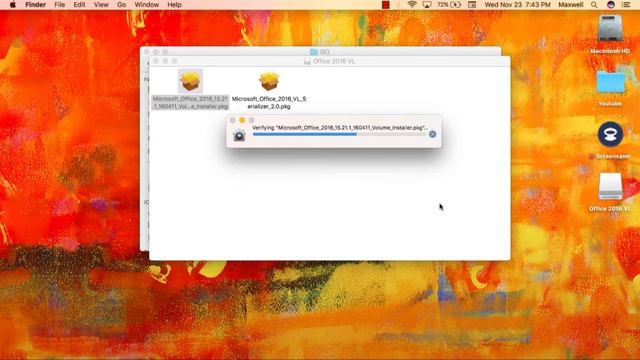Open the Go menu

click(122, 5)
